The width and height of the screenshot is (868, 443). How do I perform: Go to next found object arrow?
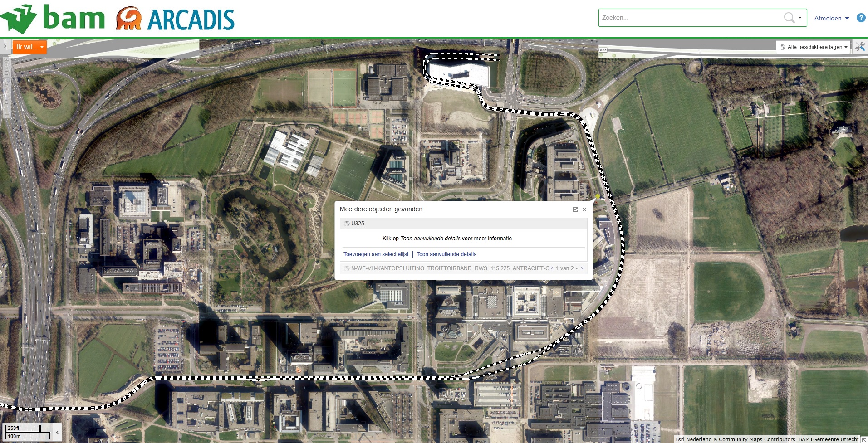582,268
